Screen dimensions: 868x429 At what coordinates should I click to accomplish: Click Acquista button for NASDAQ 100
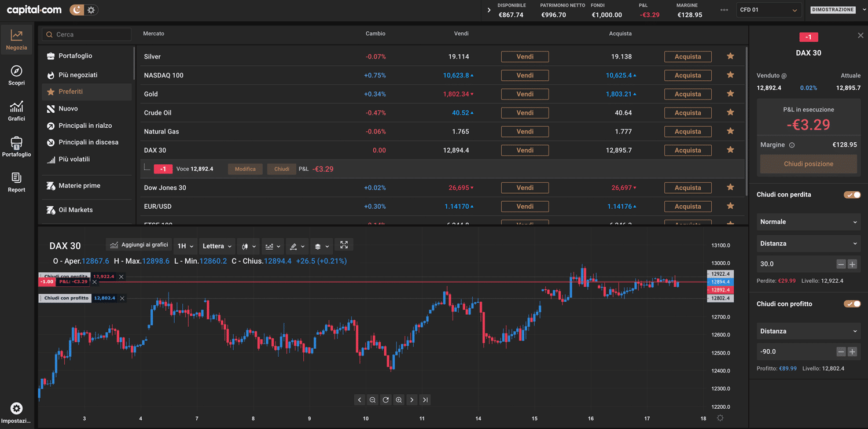[687, 75]
